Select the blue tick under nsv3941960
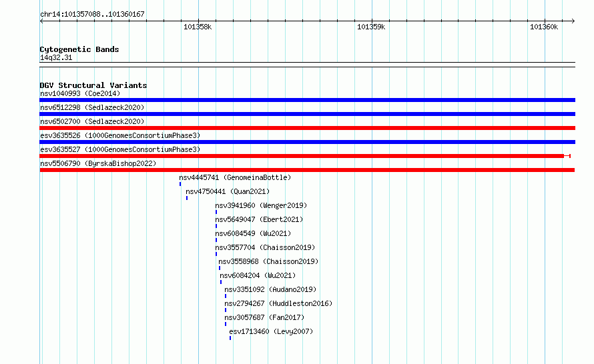 point(216,212)
